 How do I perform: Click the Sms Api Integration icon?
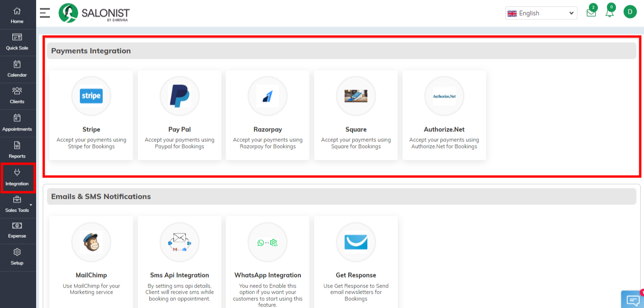click(x=180, y=242)
